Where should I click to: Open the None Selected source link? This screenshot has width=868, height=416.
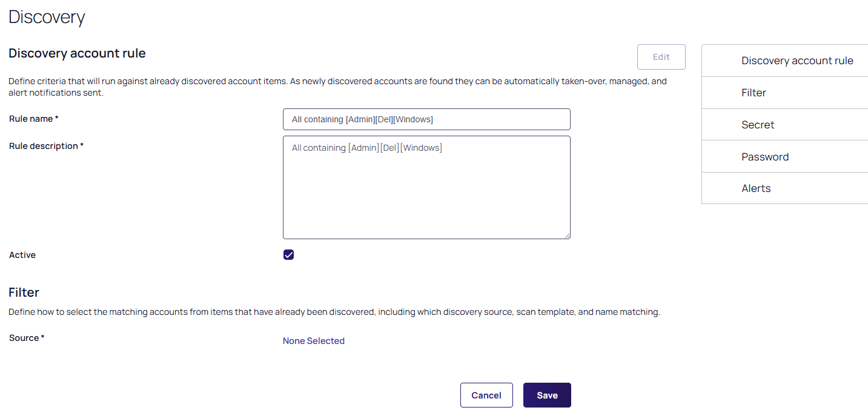[x=314, y=341]
